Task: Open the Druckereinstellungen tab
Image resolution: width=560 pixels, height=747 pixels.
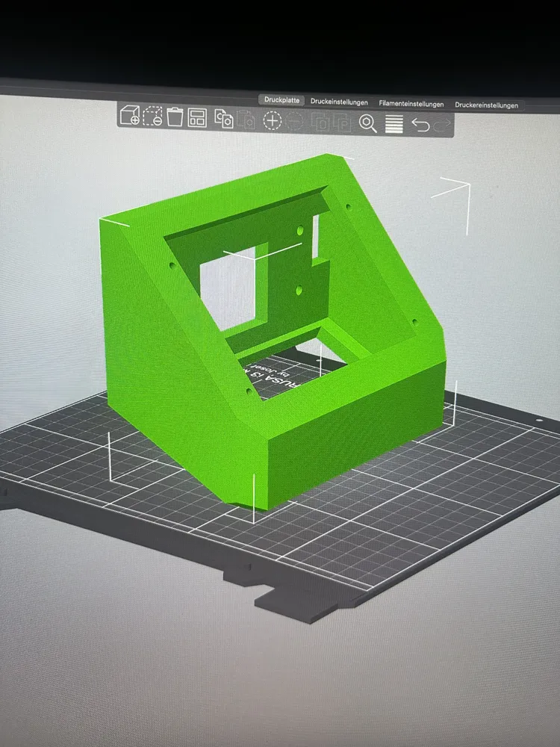Action: click(486, 105)
